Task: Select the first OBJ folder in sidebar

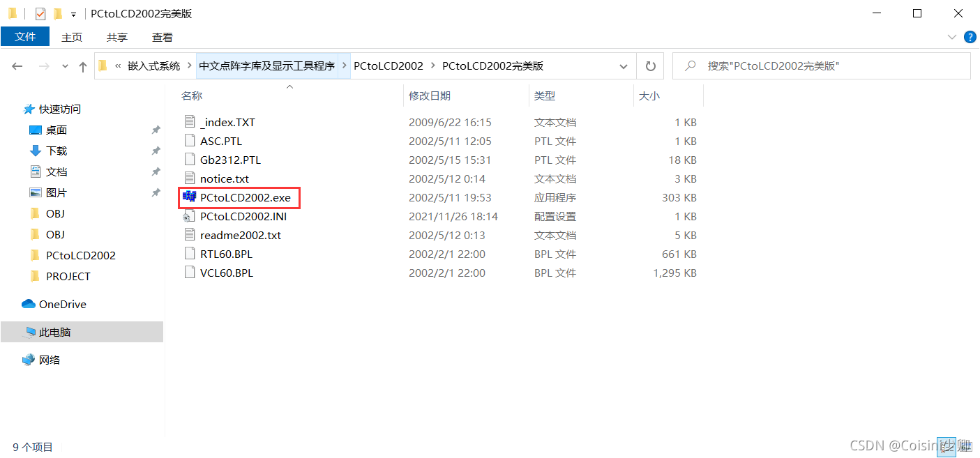Action: (55, 213)
